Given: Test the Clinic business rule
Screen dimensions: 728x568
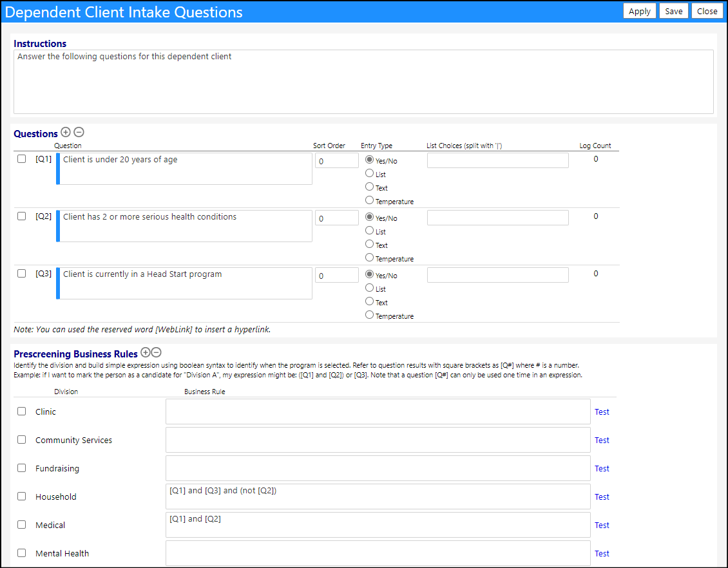Looking at the screenshot, I should click(x=602, y=412).
